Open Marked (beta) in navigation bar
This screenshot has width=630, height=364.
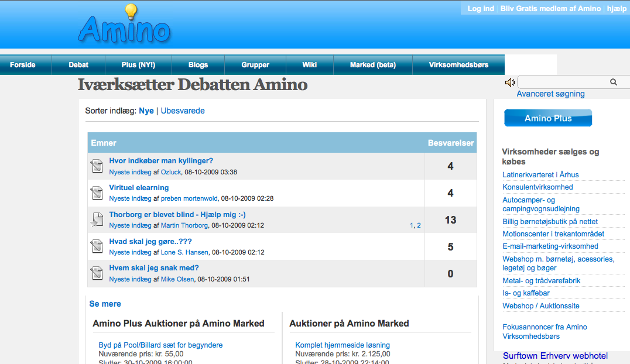(x=373, y=65)
